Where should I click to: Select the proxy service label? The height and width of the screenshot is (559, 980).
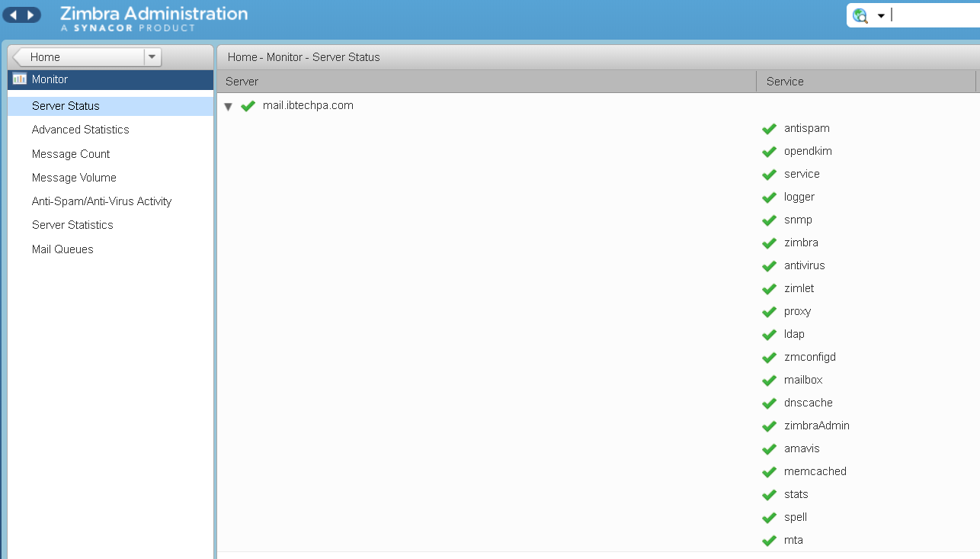797,311
